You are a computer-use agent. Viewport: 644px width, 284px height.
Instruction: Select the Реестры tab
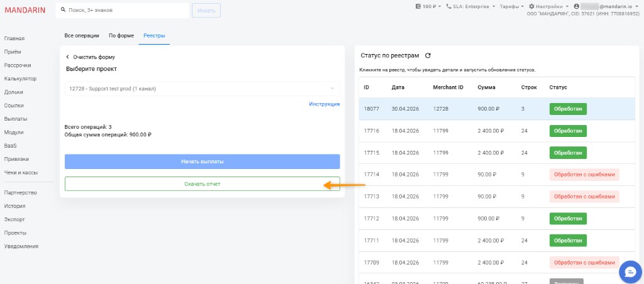point(154,36)
